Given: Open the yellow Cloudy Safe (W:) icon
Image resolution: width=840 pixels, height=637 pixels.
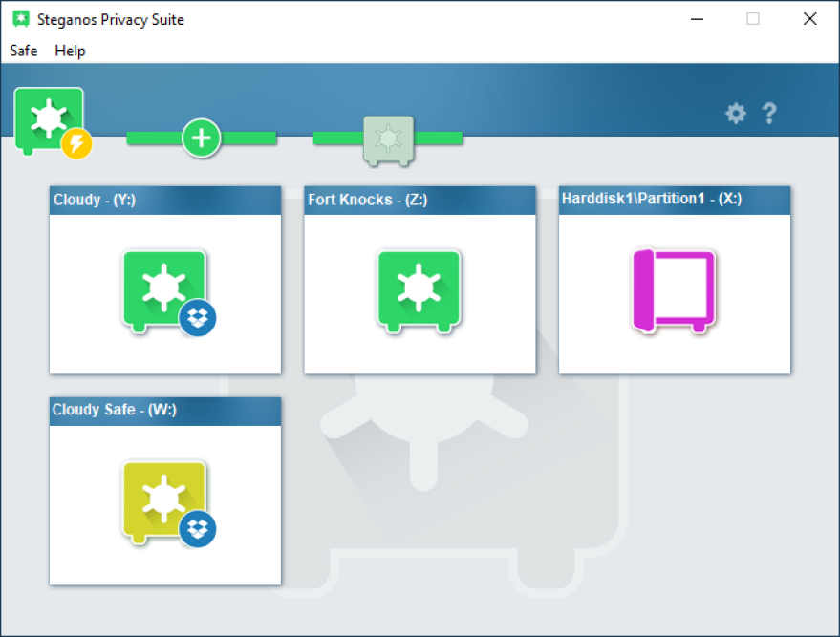Looking at the screenshot, I should point(164,501).
